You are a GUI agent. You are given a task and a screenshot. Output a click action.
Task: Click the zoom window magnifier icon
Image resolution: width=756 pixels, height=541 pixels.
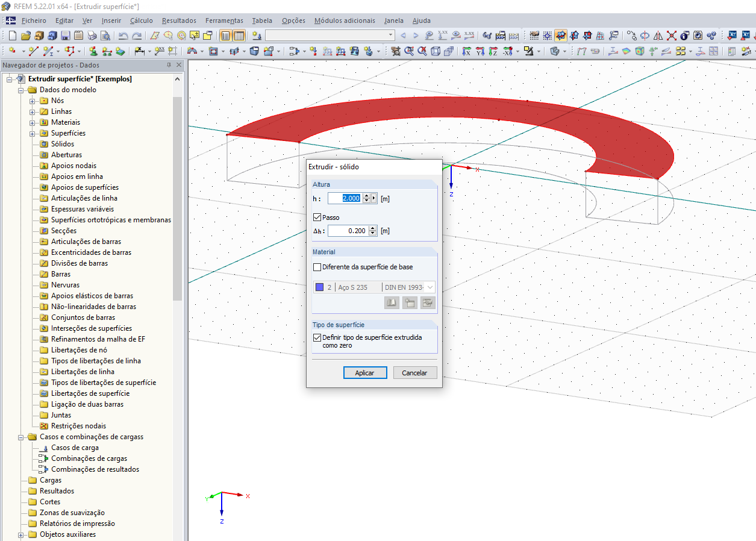[410, 51]
